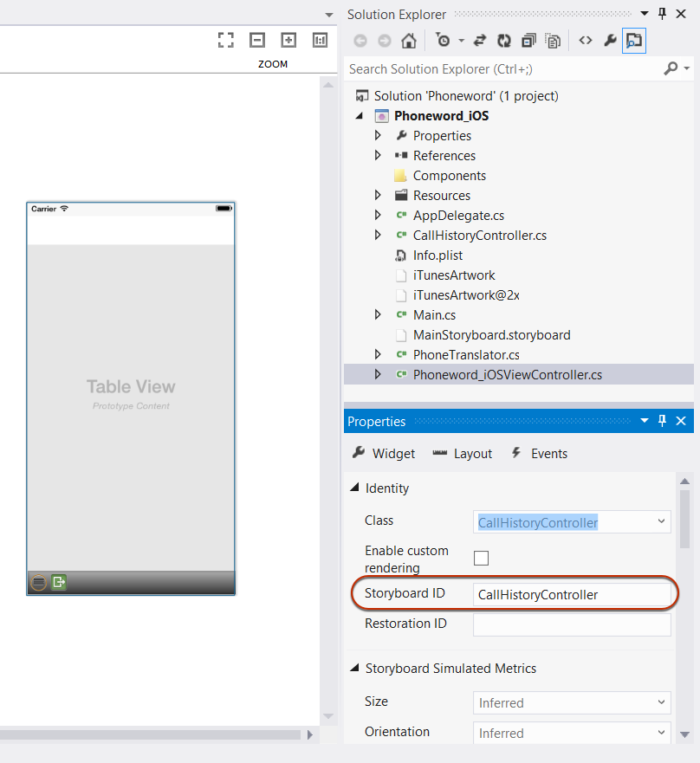This screenshot has width=700, height=763.
Task: Open Properties via the wrench toolbar icon
Action: (610, 41)
